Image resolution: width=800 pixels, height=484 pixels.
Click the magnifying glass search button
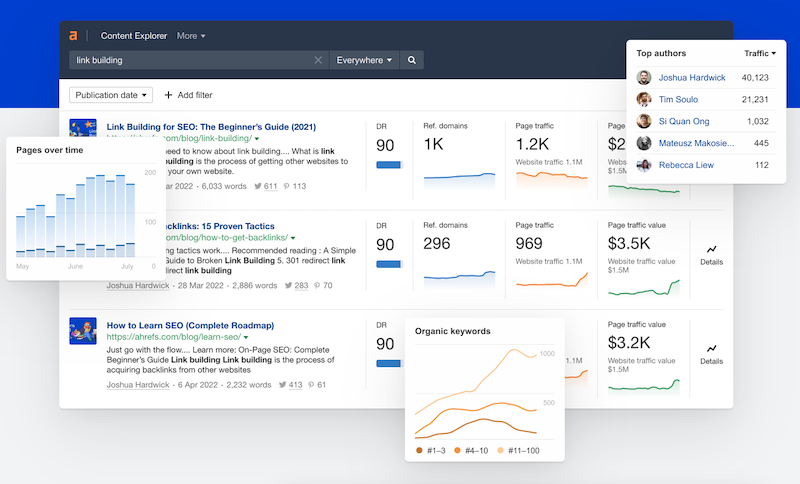tap(412, 60)
